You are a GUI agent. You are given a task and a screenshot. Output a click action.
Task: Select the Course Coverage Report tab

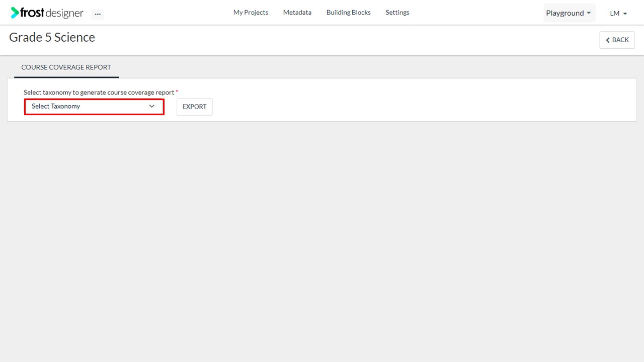[66, 67]
